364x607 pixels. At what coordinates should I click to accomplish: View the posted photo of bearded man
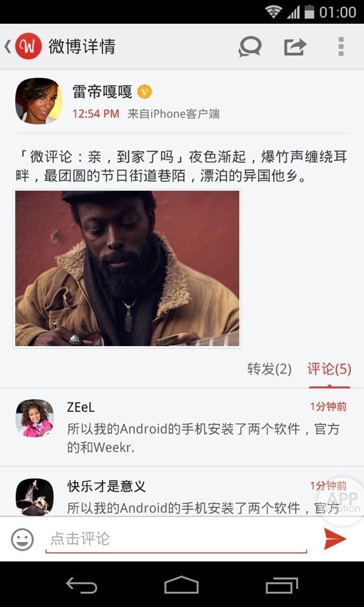point(127,268)
